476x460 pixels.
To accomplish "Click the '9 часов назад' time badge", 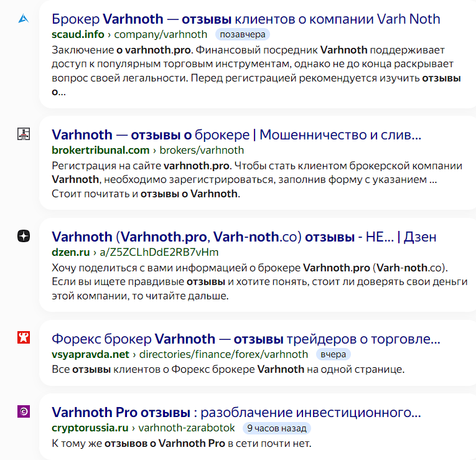I will click(x=276, y=428).
